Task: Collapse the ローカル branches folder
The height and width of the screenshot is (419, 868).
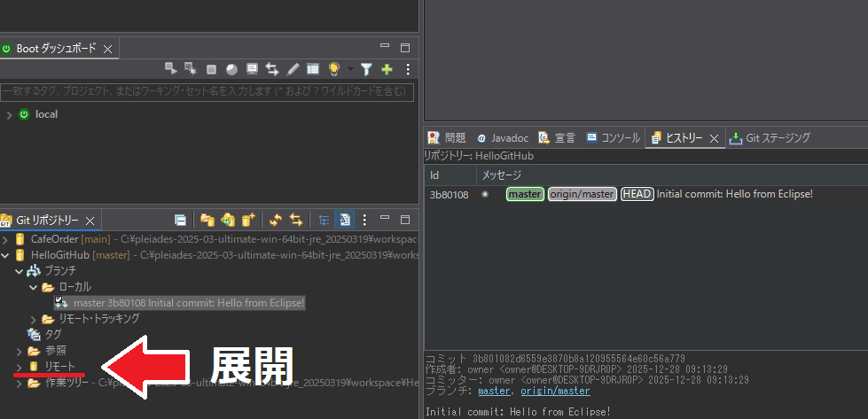Action: click(x=34, y=287)
